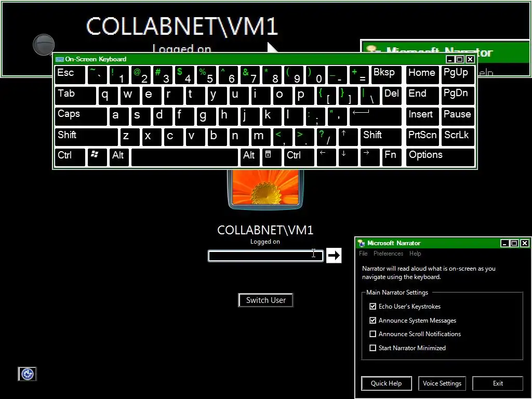
Task: Open Voice Settings in Narrator
Action: [x=442, y=383]
